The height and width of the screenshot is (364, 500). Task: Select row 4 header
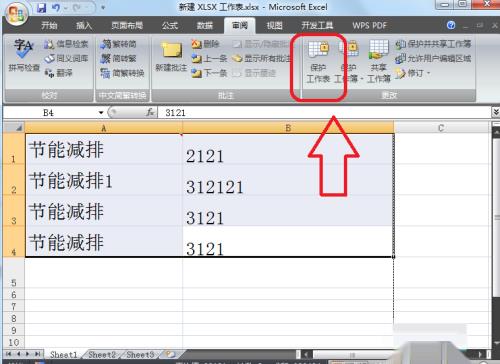tap(14, 241)
